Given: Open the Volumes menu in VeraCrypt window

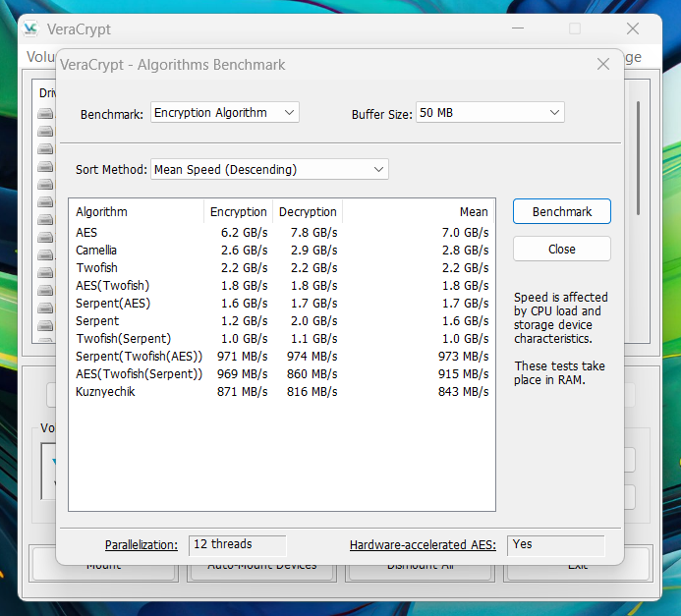Looking at the screenshot, I should tap(40, 57).
